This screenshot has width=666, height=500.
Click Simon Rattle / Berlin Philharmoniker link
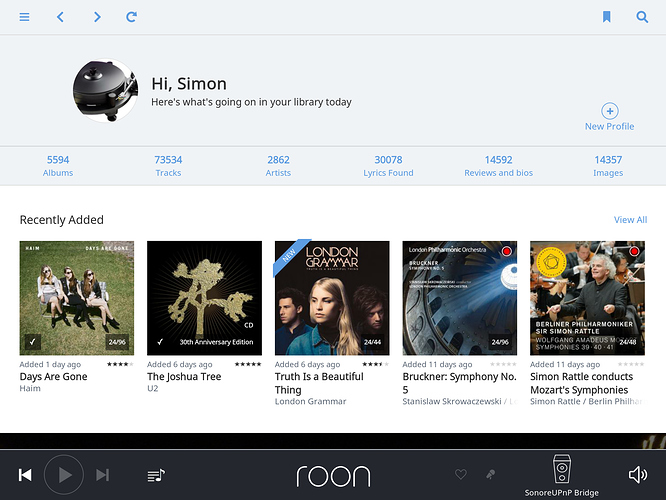pos(587,401)
